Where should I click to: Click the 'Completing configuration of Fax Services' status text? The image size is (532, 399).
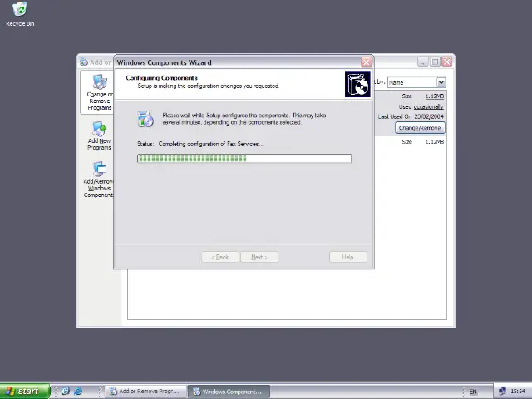pos(210,144)
